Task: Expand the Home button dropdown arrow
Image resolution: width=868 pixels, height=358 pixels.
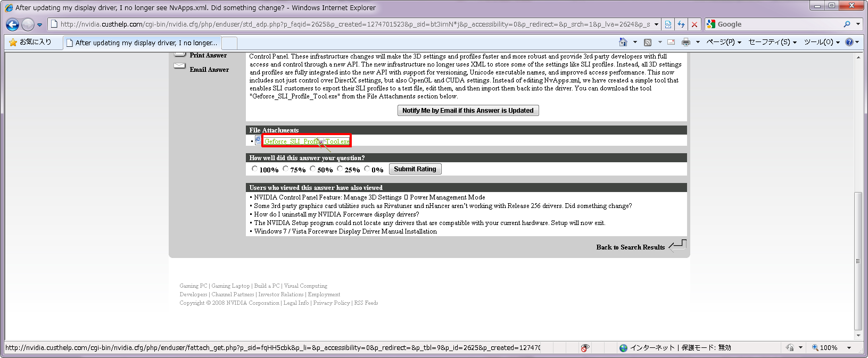Action: [635, 42]
